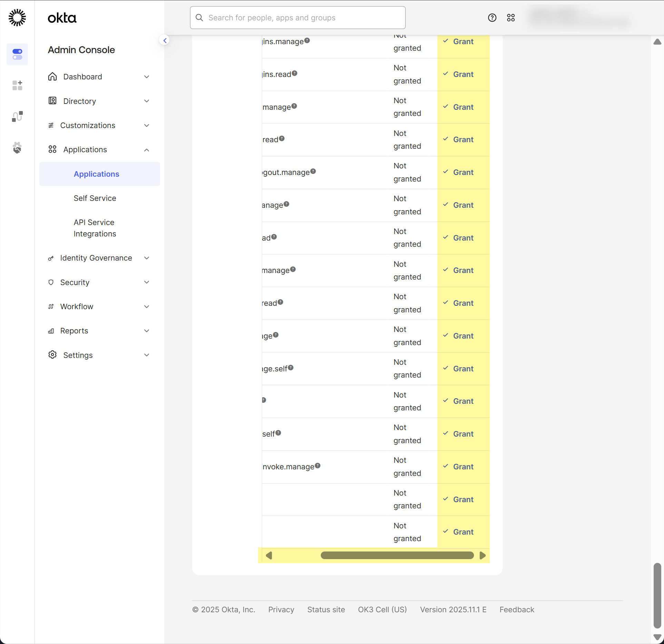Open the Privacy footer link
The image size is (664, 644).
pyautogui.click(x=281, y=609)
